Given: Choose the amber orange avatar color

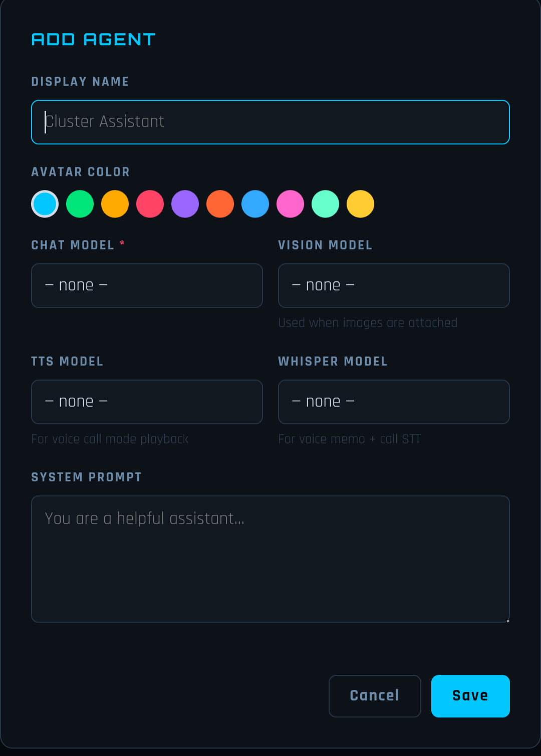Looking at the screenshot, I should (x=115, y=204).
